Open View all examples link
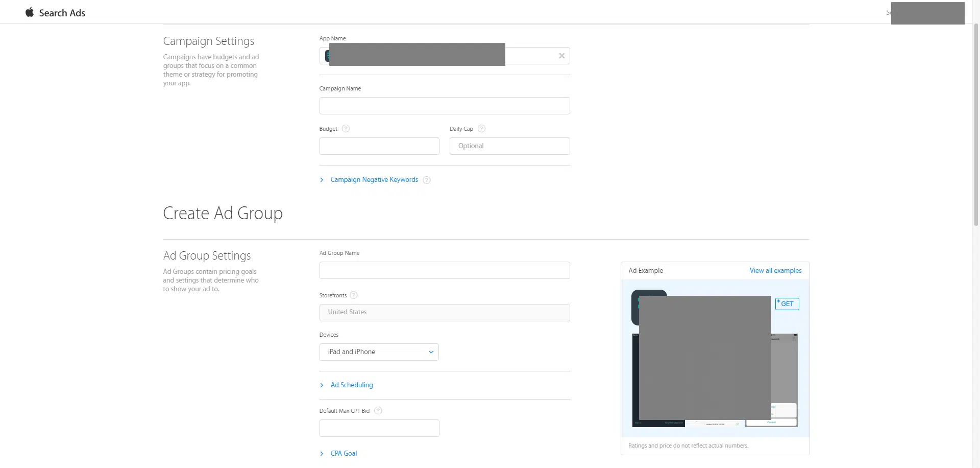 [775, 271]
